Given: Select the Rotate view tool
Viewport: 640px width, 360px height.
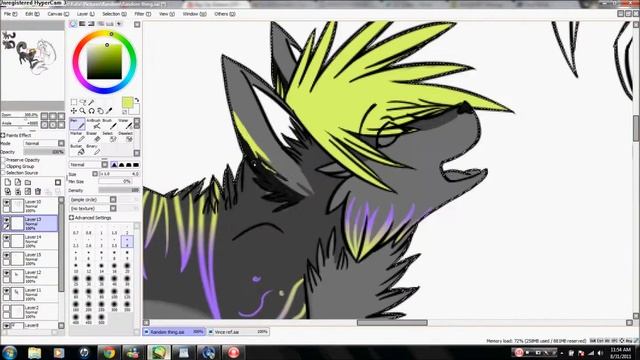Looking at the screenshot, I should [x=91, y=111].
